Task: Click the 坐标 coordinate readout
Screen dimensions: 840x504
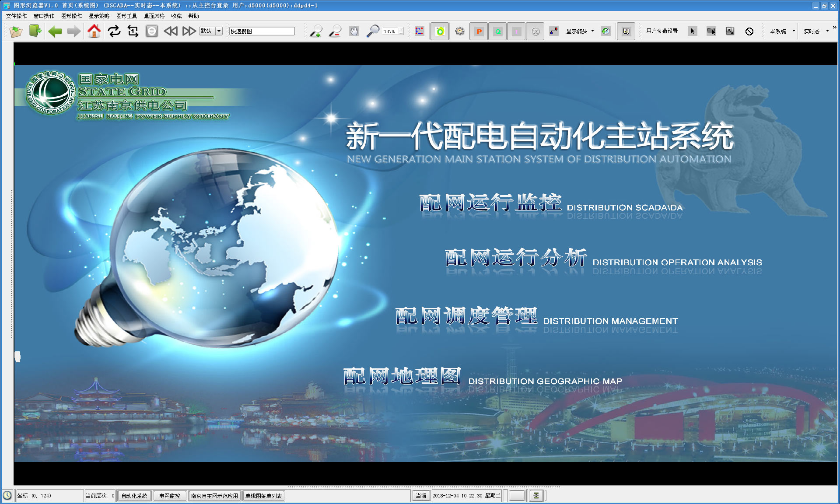Action: click(49, 496)
